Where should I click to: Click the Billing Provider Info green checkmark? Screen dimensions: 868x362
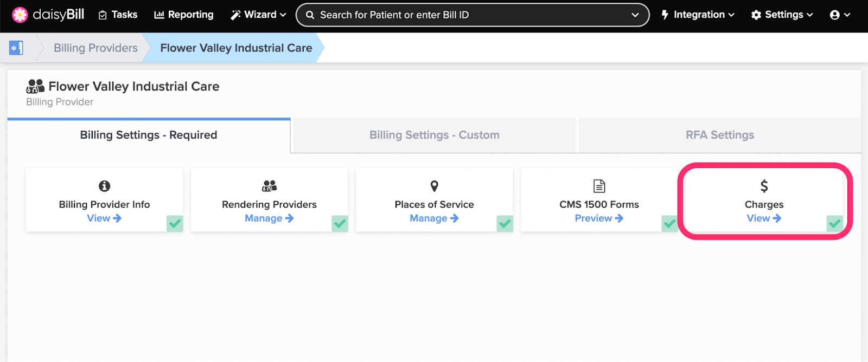click(x=175, y=223)
